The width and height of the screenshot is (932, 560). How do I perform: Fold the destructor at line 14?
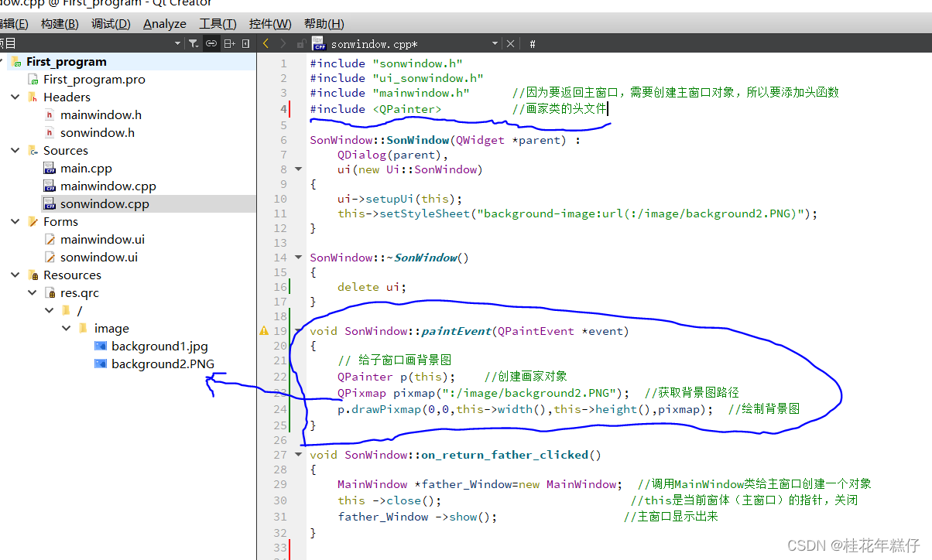pyautogui.click(x=298, y=258)
